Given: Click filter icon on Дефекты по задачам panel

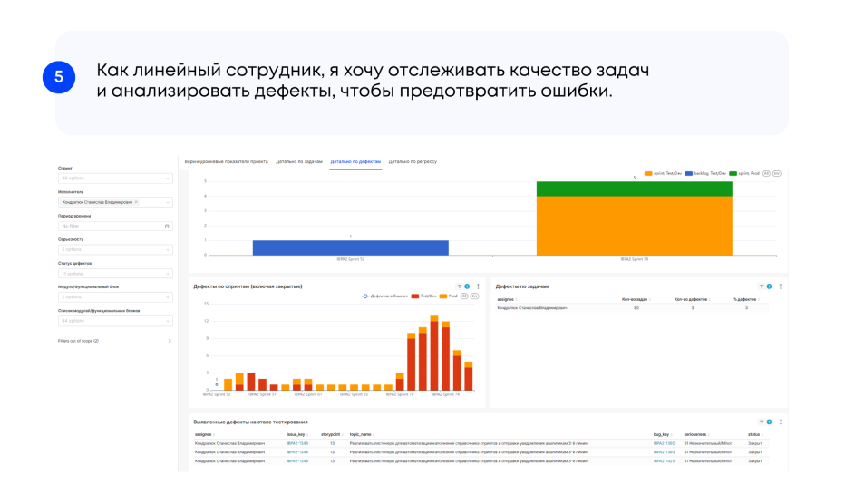Looking at the screenshot, I should coord(762,286).
